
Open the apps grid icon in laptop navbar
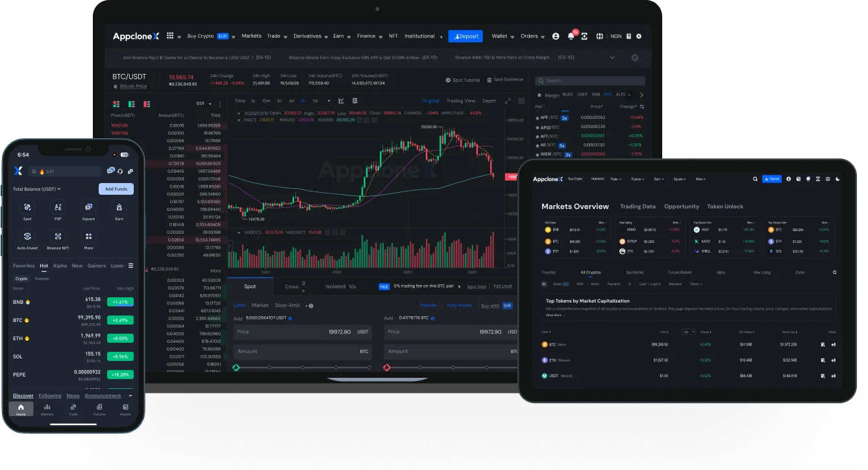[170, 36]
